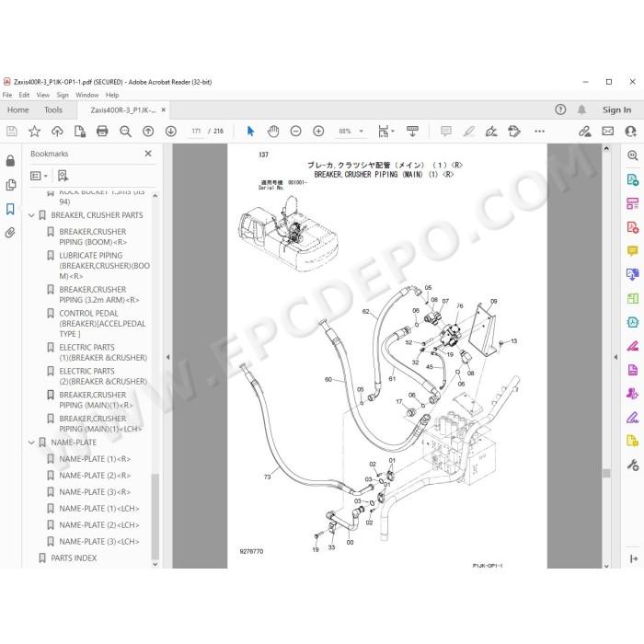Open bookmark BREAKER,CRUSHER PIPING (MAIN)(1)<LCH>
The height and width of the screenshot is (644, 644).
tap(100, 423)
